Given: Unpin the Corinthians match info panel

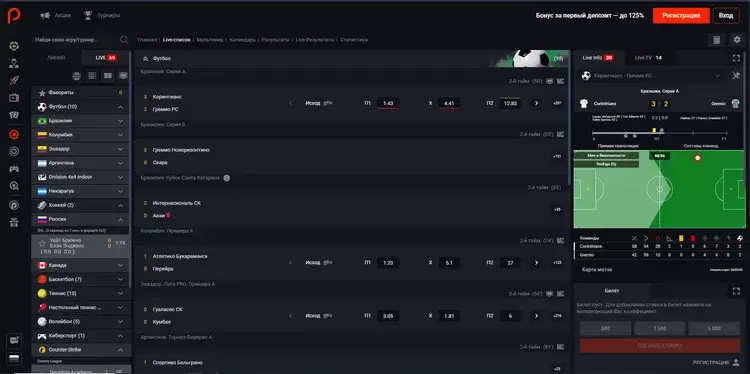Looking at the screenshot, I should (736, 76).
